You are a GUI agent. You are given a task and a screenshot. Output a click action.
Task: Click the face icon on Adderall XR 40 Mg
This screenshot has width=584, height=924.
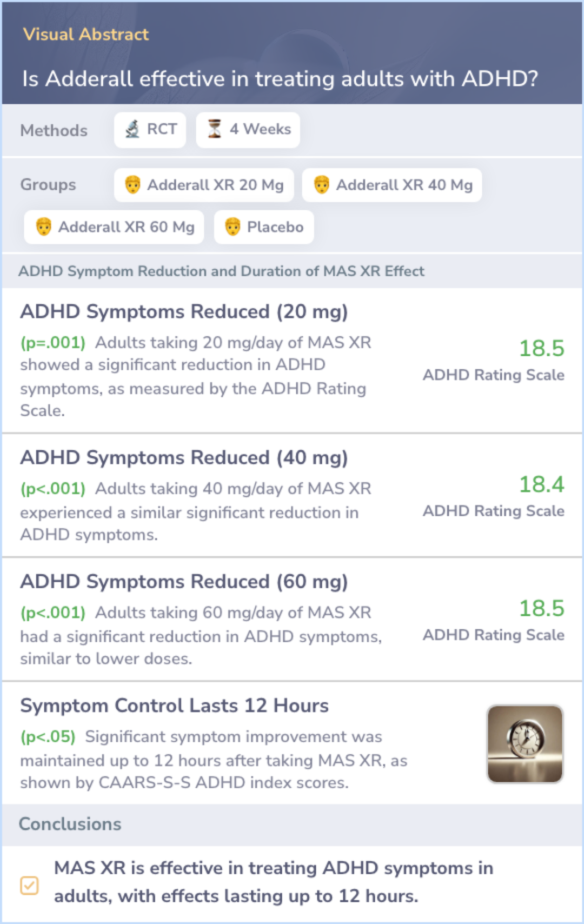[322, 184]
